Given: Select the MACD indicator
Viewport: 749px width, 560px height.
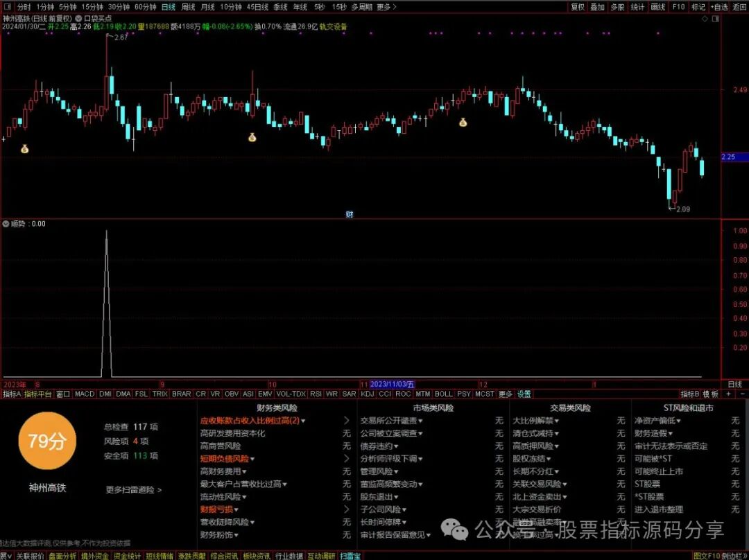Looking at the screenshot, I should (x=85, y=394).
